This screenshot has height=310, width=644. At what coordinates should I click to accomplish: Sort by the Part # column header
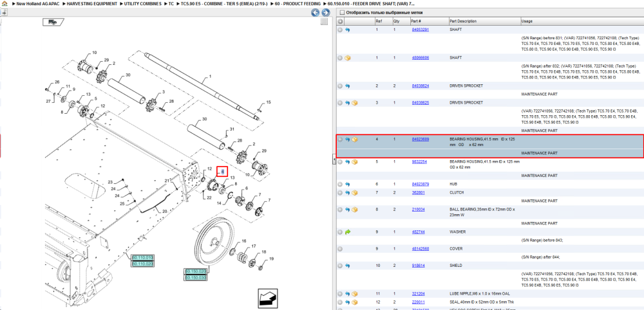pyautogui.click(x=429, y=21)
